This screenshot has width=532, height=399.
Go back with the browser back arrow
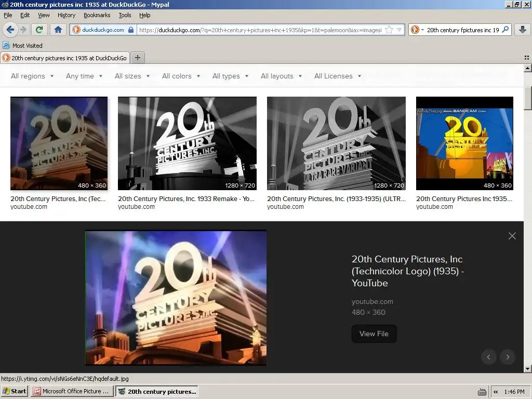[x=10, y=30]
